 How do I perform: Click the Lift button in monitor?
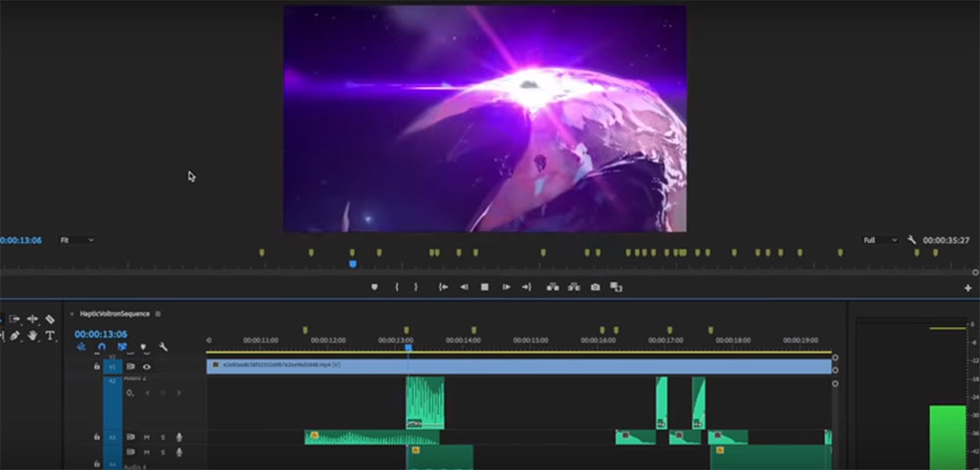tap(552, 287)
